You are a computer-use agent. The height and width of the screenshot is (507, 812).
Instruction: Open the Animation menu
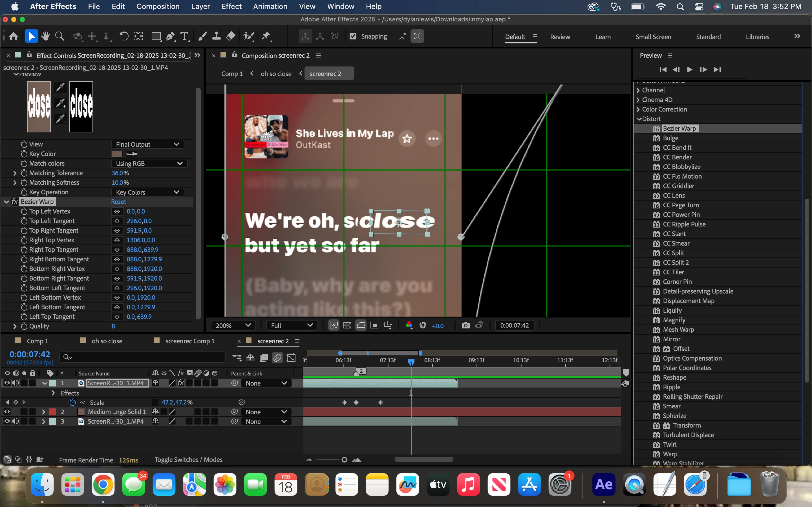270,6
